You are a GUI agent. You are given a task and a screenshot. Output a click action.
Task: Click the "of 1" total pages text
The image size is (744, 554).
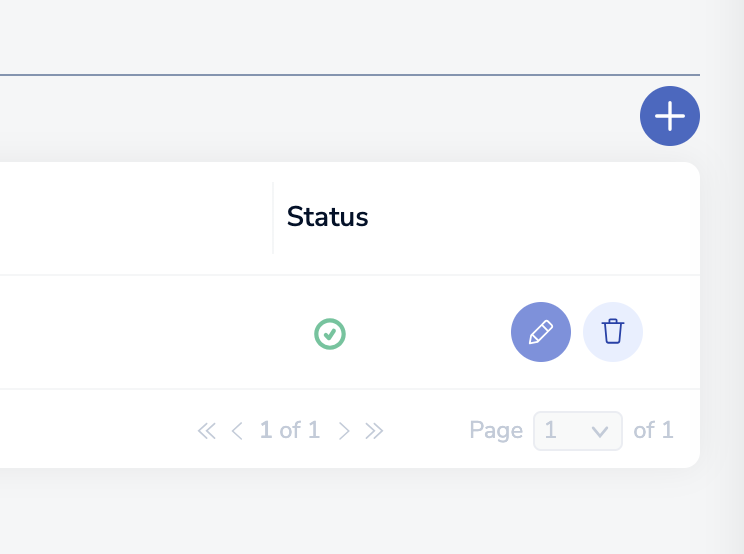(654, 431)
